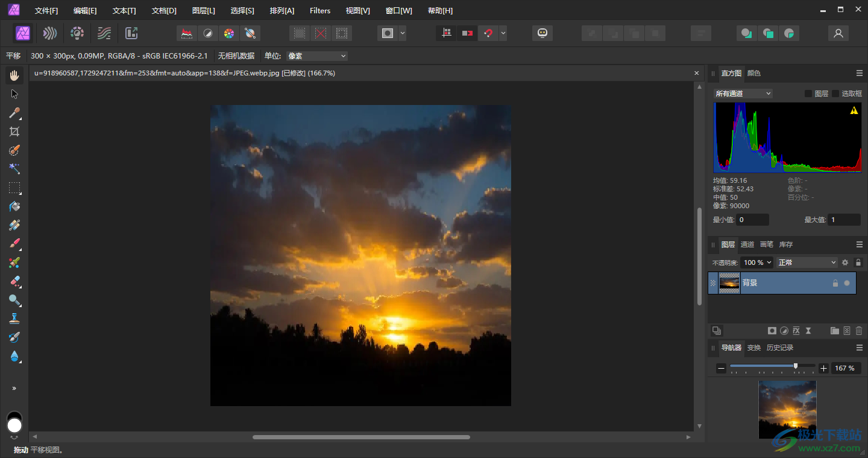The height and width of the screenshot is (458, 868).
Task: Open the Export persona
Action: pos(131,33)
